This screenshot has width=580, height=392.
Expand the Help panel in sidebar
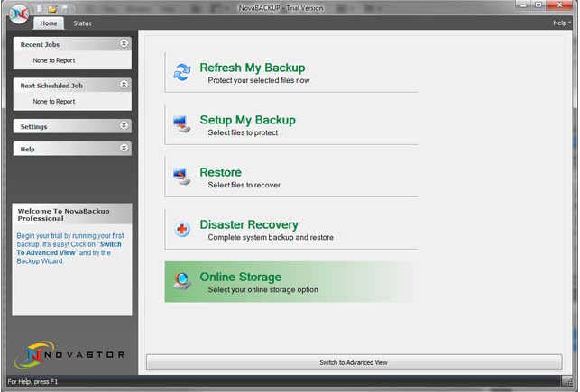pos(124,149)
